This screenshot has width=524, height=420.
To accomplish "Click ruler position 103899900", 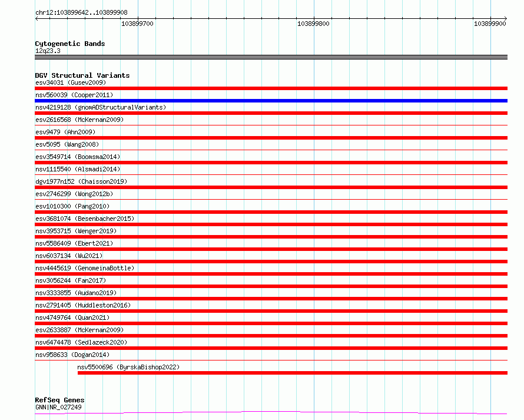I will click(490, 24).
